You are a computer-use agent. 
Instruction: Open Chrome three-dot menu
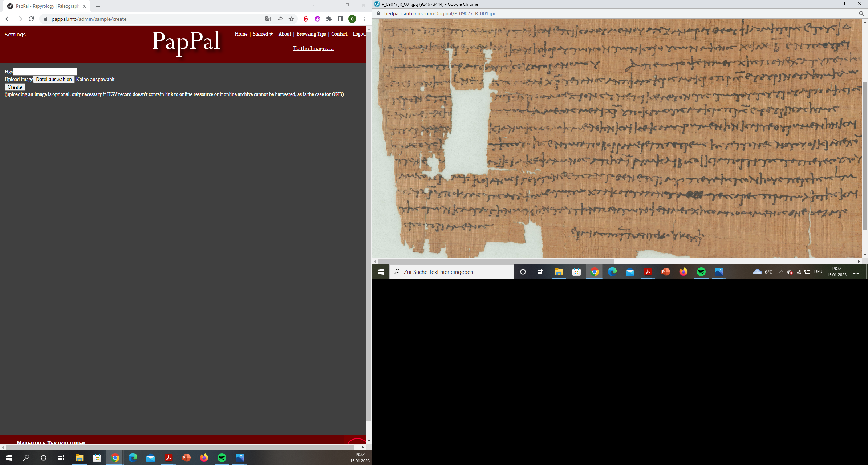364,19
